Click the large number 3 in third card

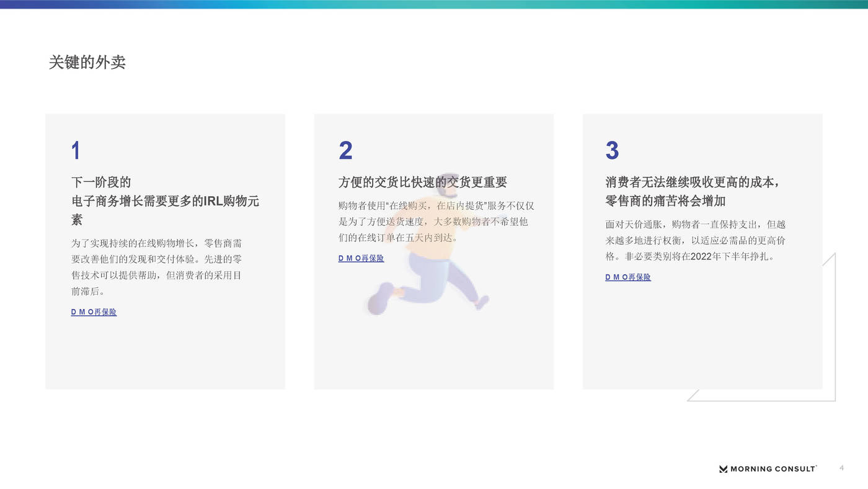point(612,151)
